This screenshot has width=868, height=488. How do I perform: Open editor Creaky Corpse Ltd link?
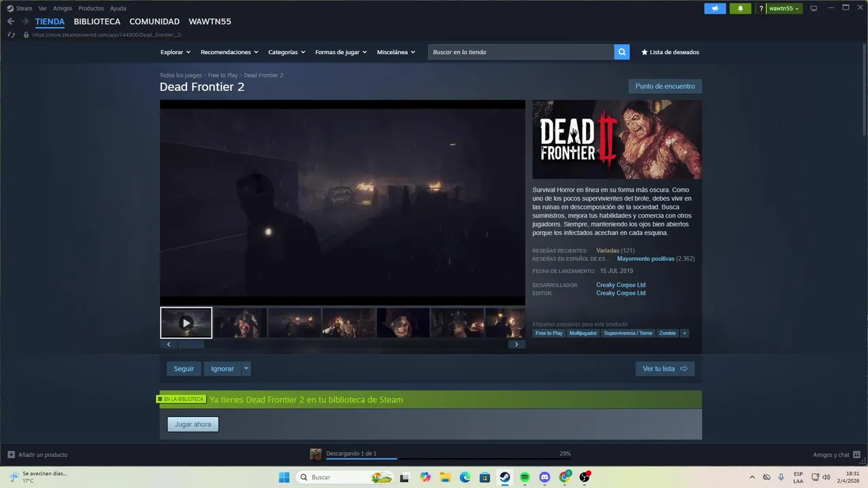pos(620,293)
